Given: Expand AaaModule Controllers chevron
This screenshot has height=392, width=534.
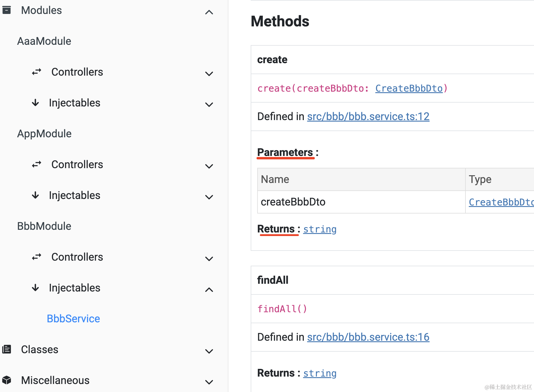Looking at the screenshot, I should point(209,74).
